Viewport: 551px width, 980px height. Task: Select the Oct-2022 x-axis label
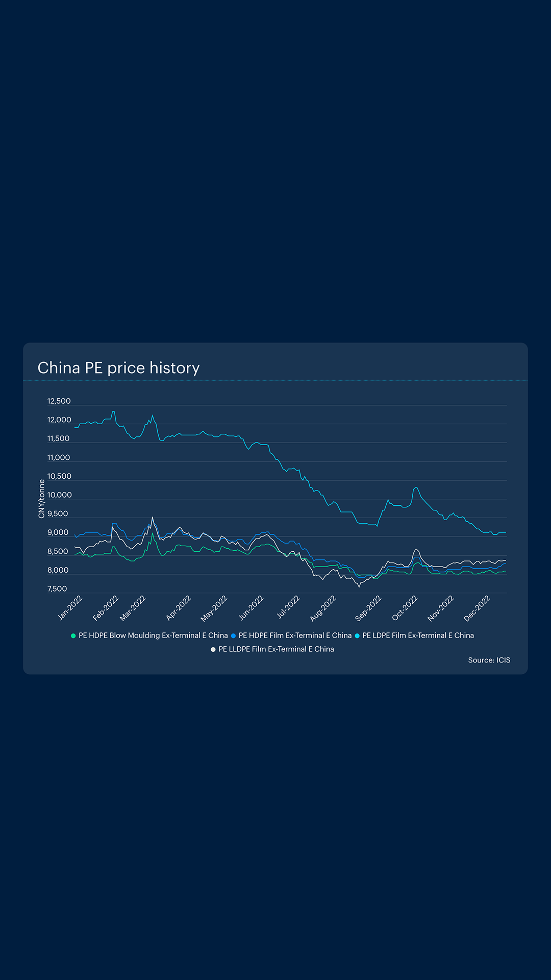[x=405, y=608]
